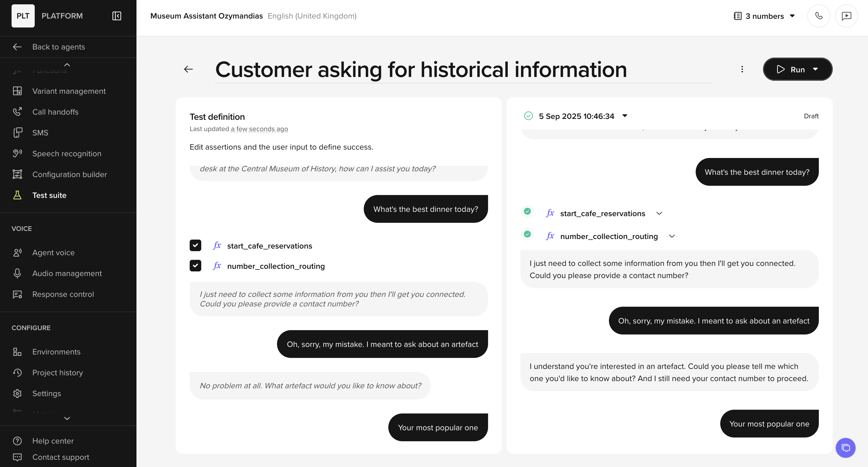Click the back arrow beside test title
This screenshot has width=868, height=467.
188,69
